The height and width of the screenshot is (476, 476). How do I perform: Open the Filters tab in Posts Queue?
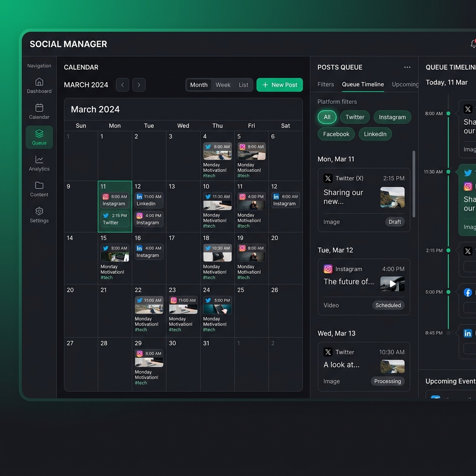pyautogui.click(x=326, y=85)
